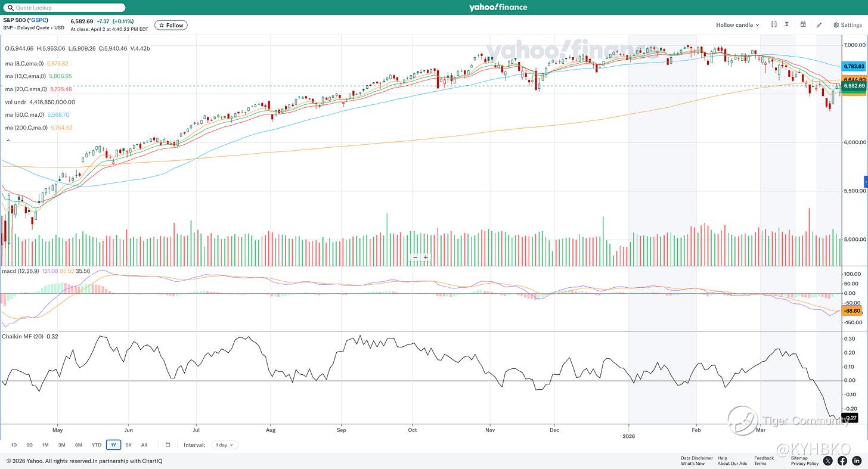Screen dimensions: 868x469
Task: Select the Chaikin MF (20) panel label
Action: (x=23, y=336)
